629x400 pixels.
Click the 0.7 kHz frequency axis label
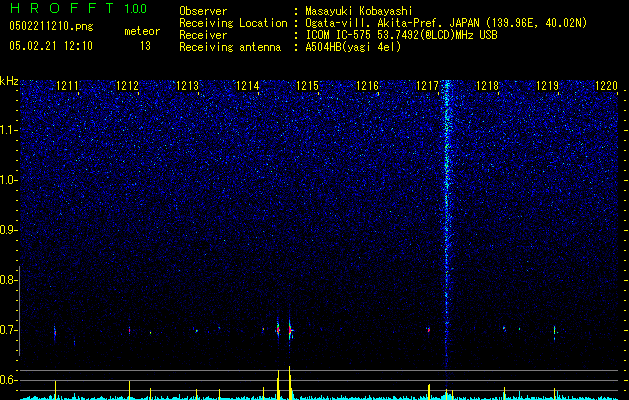tap(7, 330)
